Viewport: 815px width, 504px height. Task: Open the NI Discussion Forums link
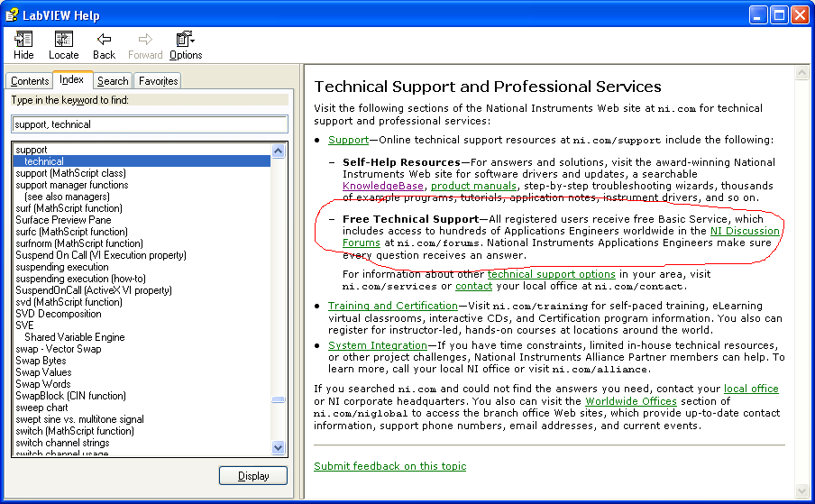tap(745, 231)
